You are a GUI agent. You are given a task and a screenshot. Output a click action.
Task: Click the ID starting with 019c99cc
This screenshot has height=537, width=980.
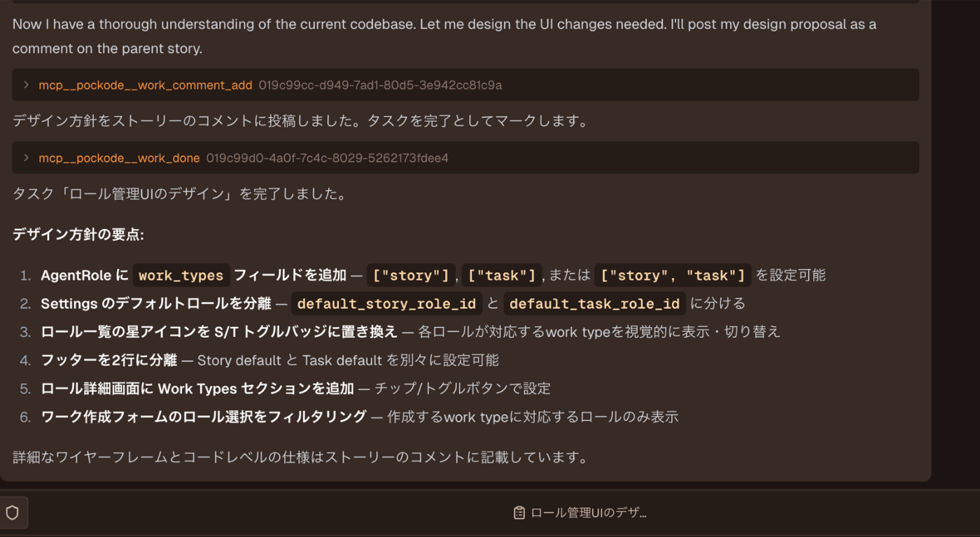point(380,85)
